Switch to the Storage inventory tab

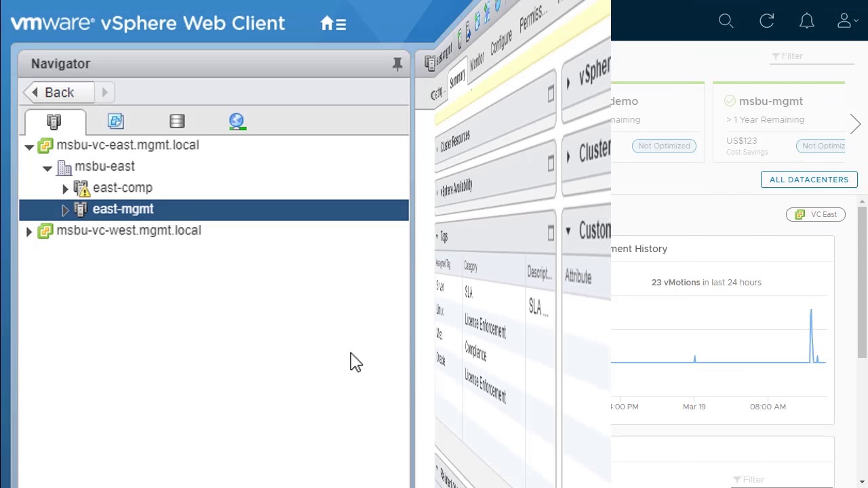pyautogui.click(x=177, y=121)
